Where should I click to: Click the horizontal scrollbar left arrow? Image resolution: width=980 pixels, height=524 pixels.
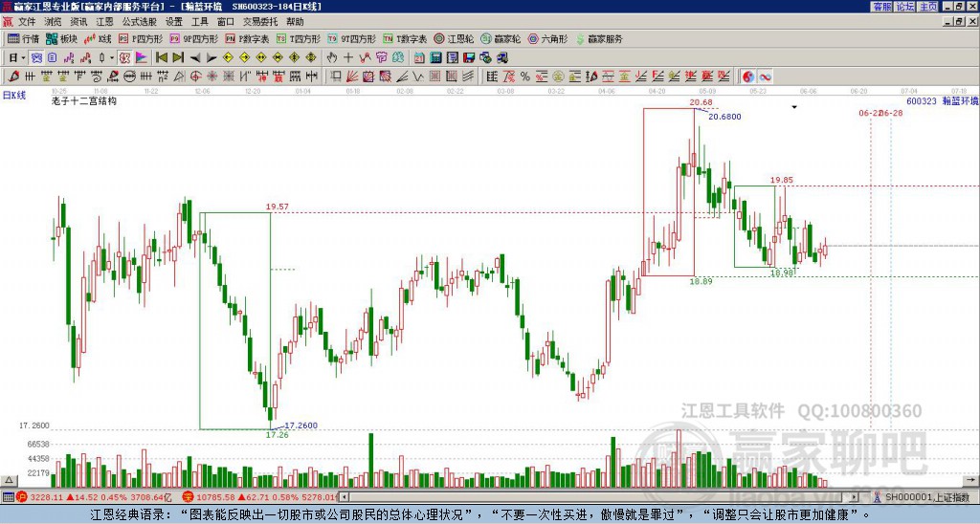(x=345, y=497)
